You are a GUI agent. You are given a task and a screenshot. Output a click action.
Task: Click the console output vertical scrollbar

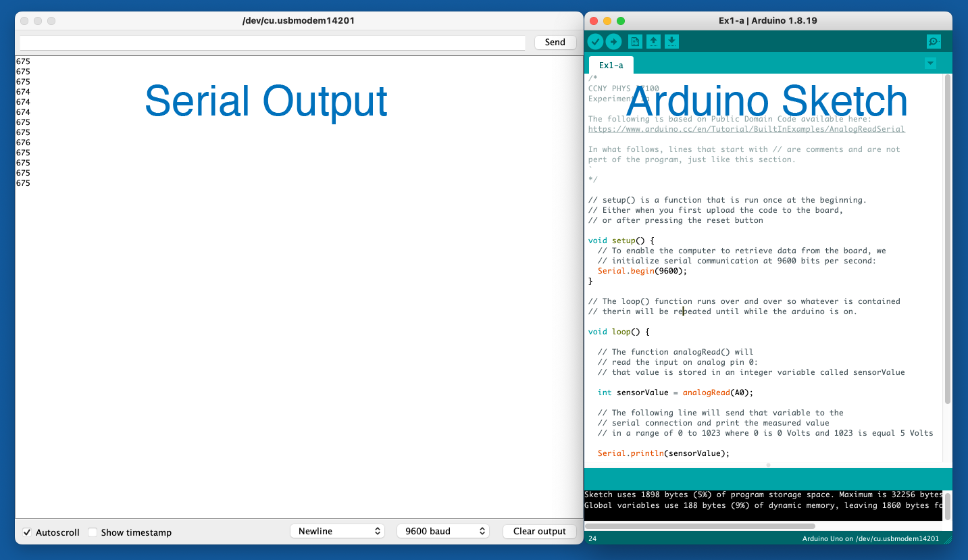click(x=947, y=505)
